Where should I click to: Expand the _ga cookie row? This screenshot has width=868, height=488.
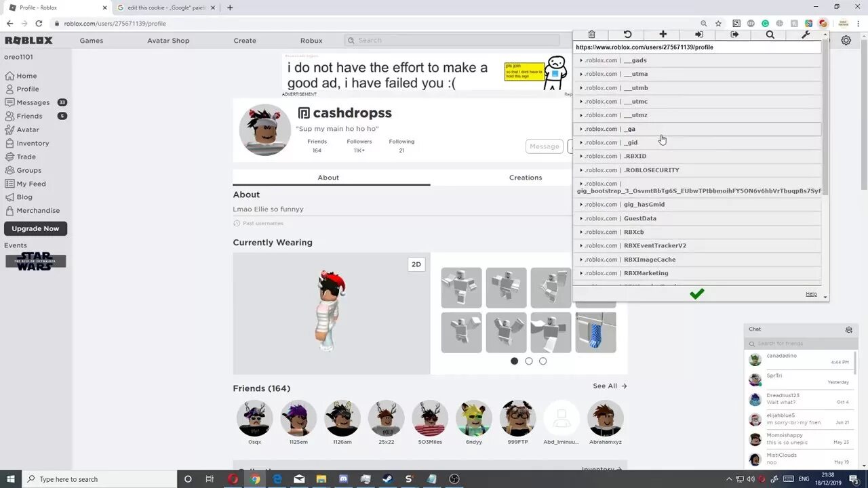coord(697,129)
